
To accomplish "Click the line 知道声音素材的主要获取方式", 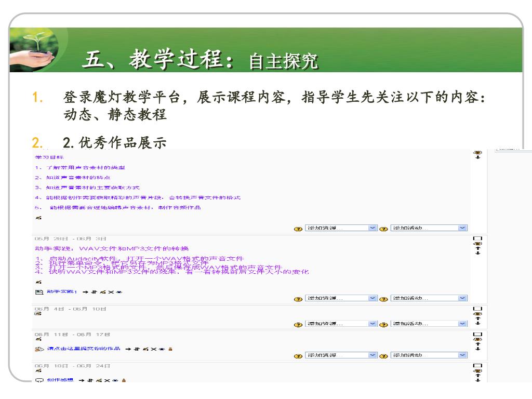I will pyautogui.click(x=92, y=187).
